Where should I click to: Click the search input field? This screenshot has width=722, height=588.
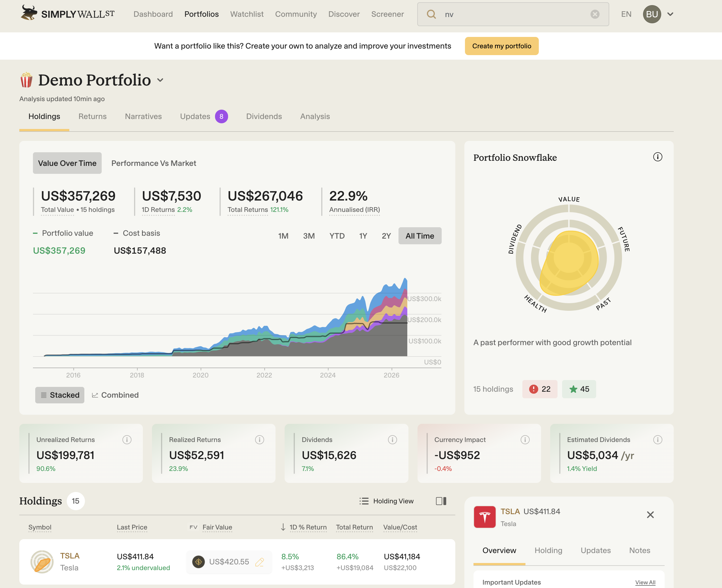[x=513, y=14]
